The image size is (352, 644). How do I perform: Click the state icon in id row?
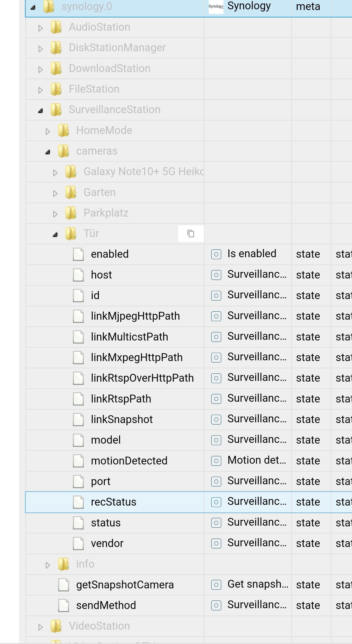point(216,296)
